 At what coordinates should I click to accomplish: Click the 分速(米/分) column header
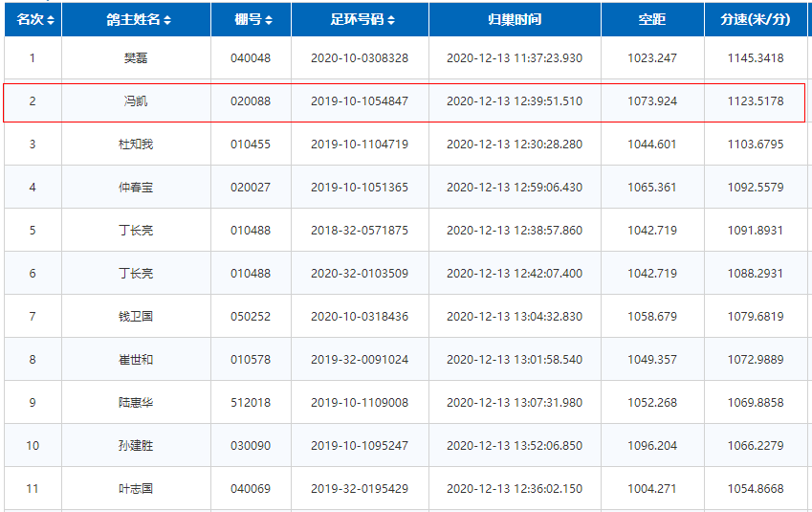pos(756,20)
